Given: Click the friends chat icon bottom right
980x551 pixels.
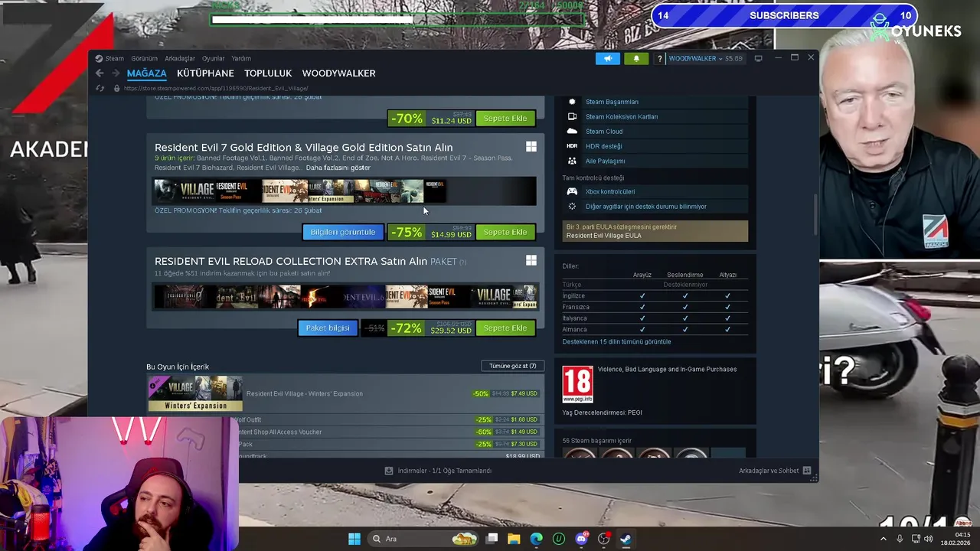Looking at the screenshot, I should [x=807, y=471].
